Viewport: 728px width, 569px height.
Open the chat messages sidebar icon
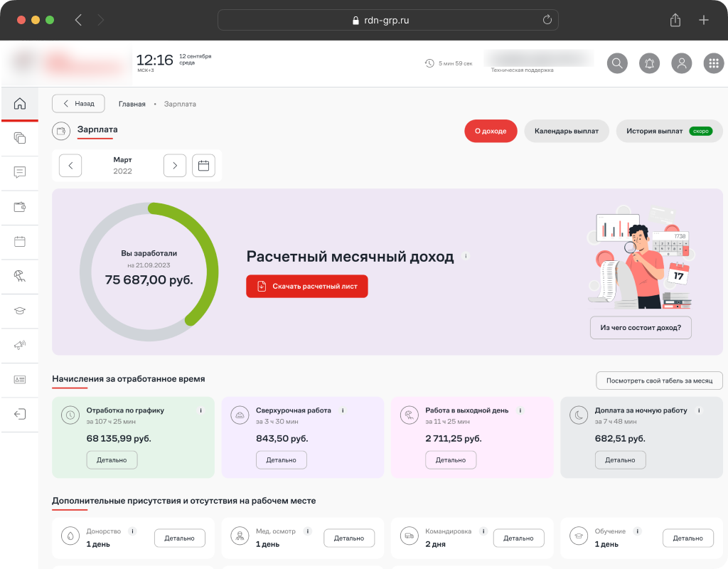pyautogui.click(x=20, y=172)
